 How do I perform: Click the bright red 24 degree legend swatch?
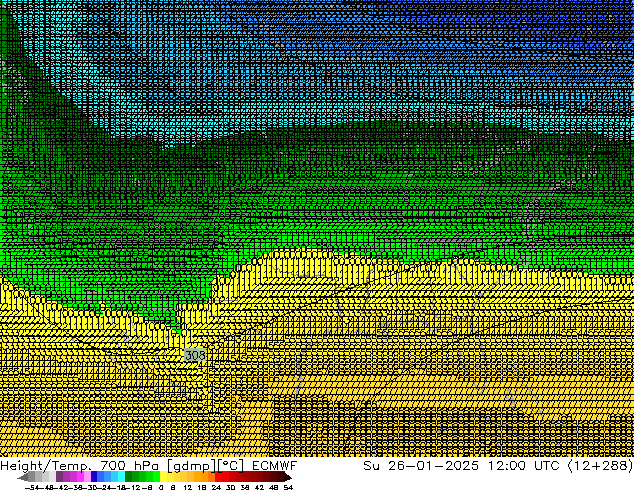[218, 477]
